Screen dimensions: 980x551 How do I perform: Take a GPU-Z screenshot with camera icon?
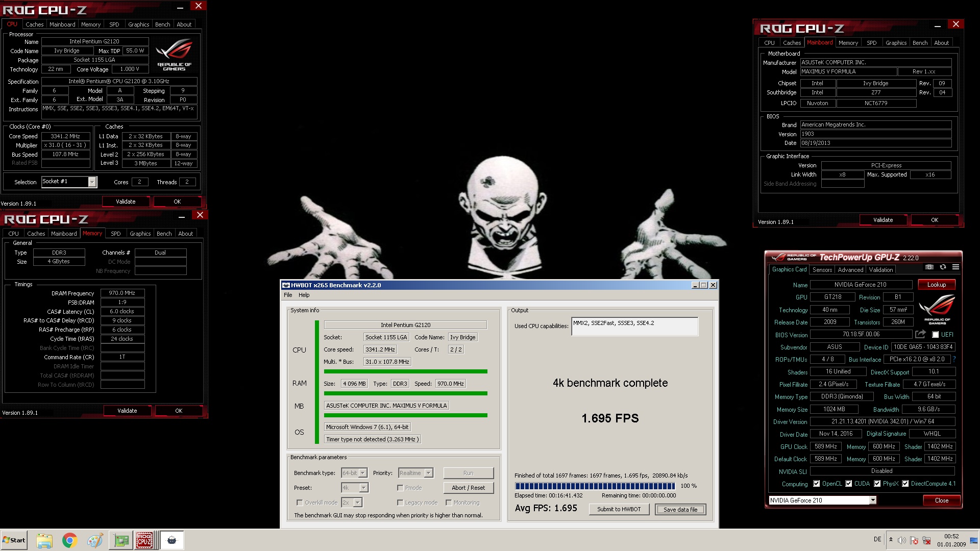[x=929, y=267]
